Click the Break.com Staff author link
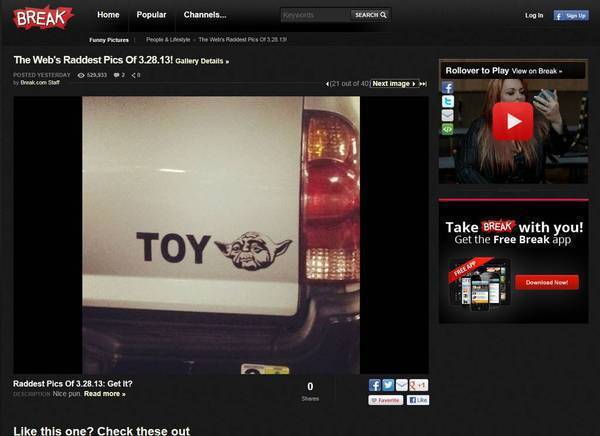600x436 pixels. click(x=40, y=82)
